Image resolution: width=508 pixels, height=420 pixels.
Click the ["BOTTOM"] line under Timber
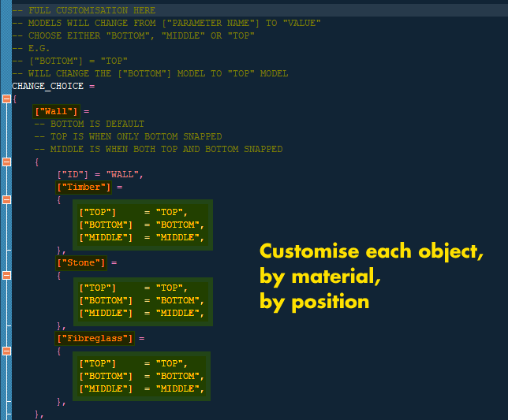[x=141, y=225]
